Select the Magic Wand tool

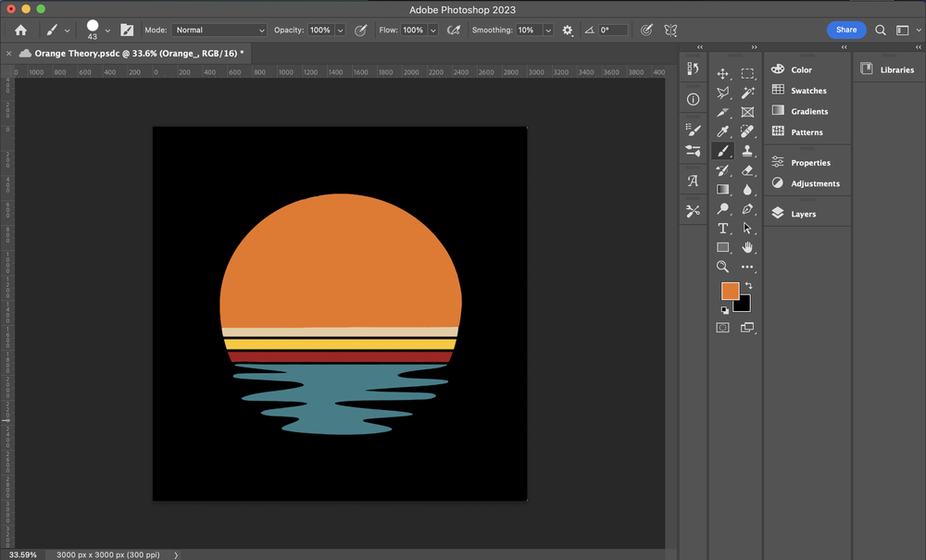(x=747, y=93)
